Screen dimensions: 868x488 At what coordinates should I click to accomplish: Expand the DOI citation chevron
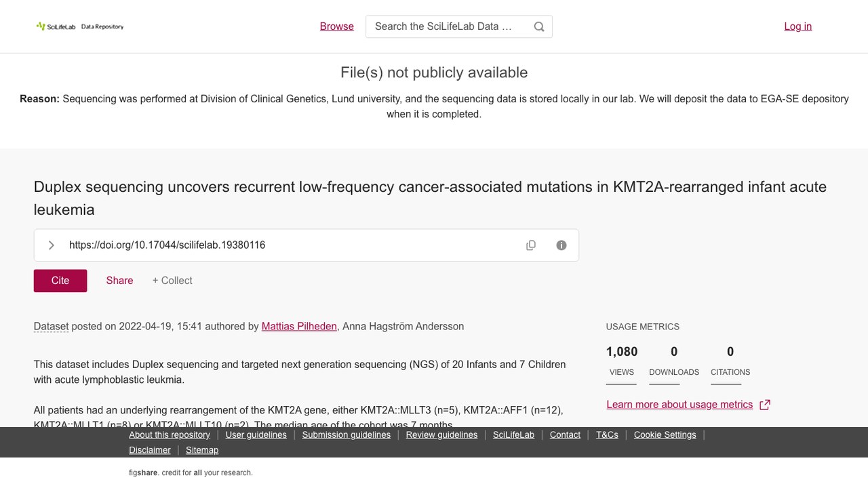point(51,245)
